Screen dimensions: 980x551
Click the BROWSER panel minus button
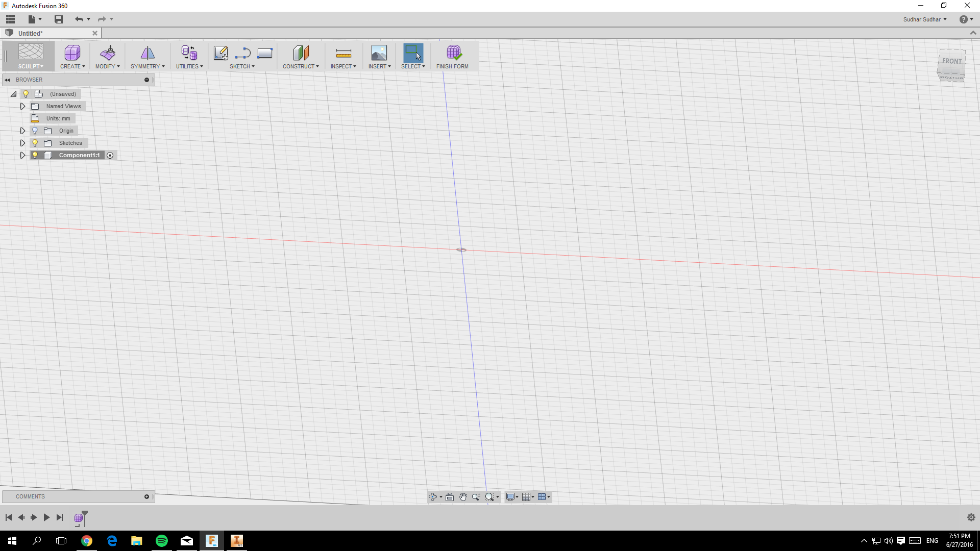(146, 80)
